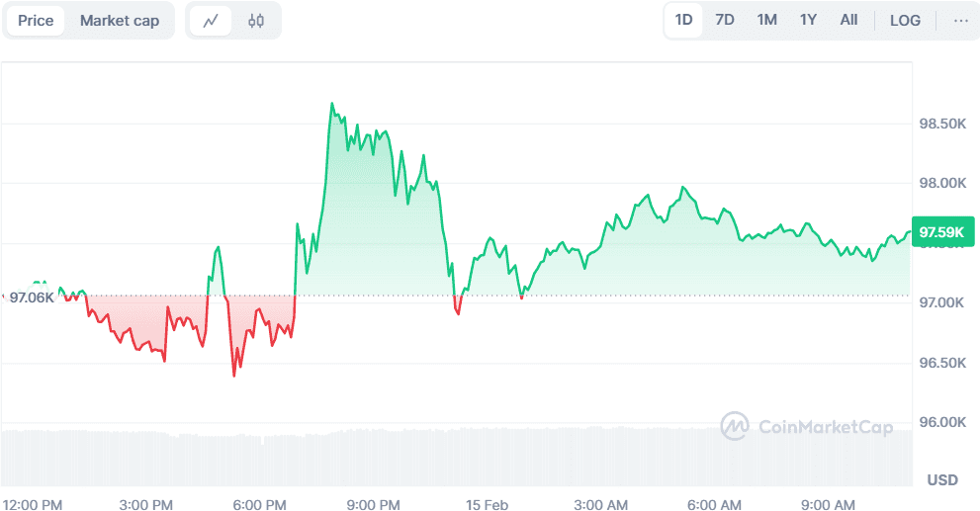The width and height of the screenshot is (980, 511).
Task: Click the CoinMarketCap watermark logo
Action: click(x=806, y=426)
